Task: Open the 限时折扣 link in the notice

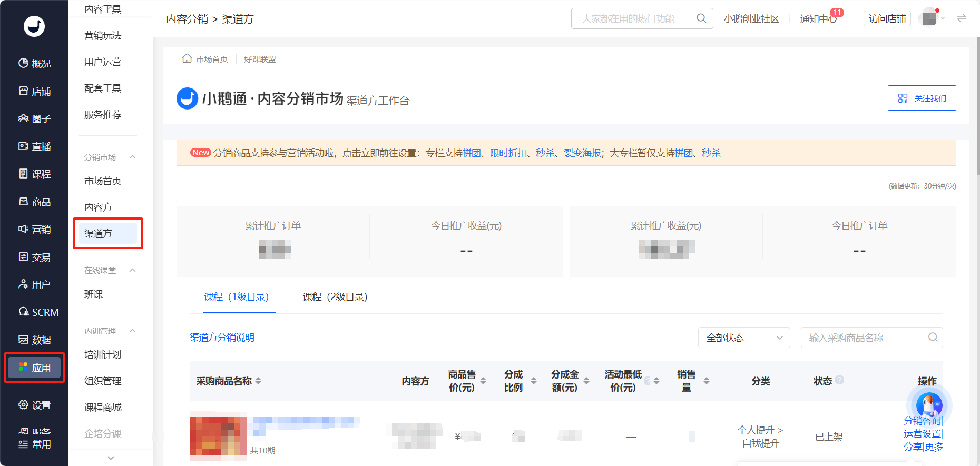Action: tap(508, 153)
